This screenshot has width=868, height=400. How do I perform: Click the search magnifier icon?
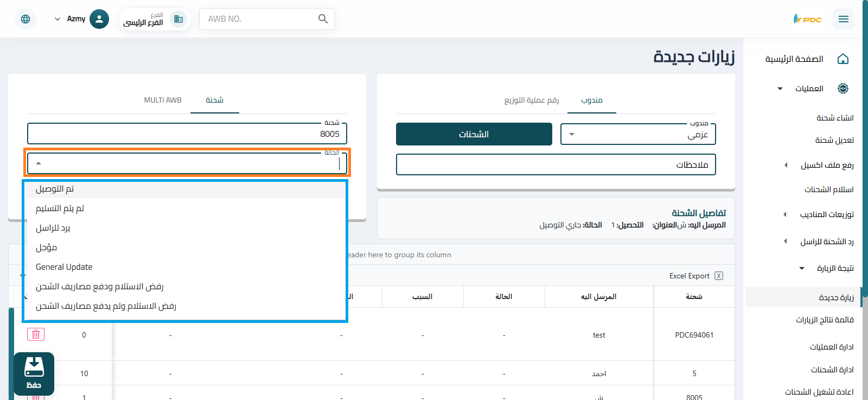coord(323,19)
